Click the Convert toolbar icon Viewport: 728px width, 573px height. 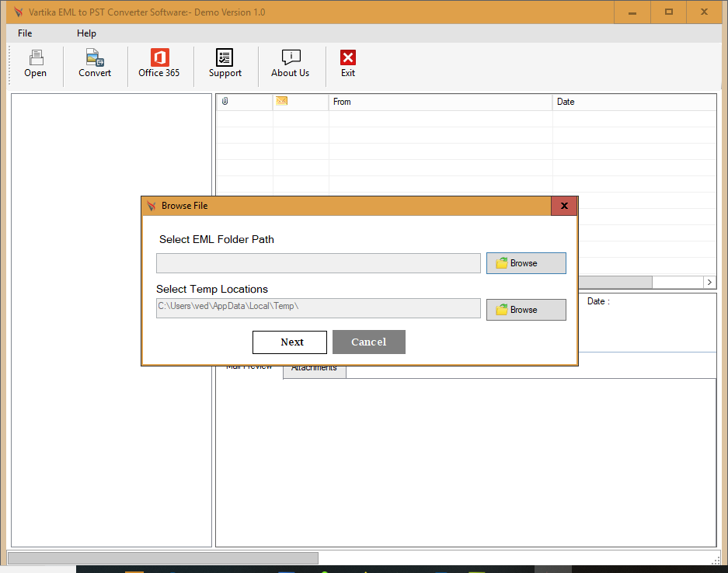pyautogui.click(x=95, y=64)
